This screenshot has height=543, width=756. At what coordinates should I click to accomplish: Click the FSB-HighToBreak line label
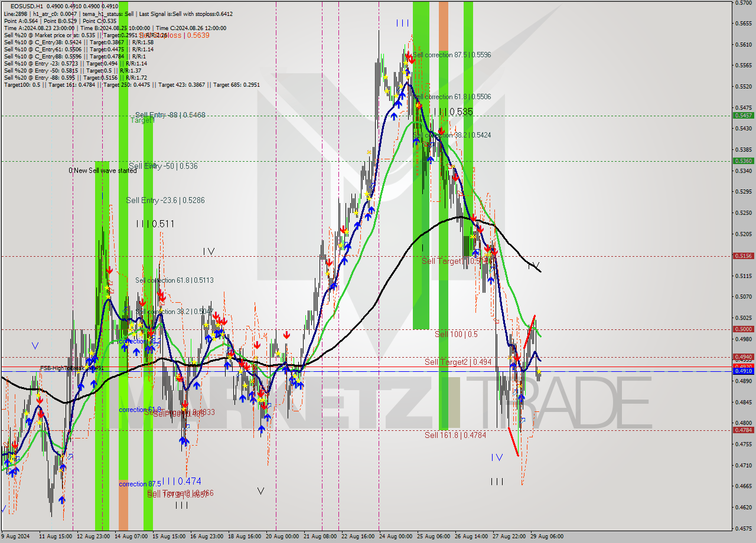[x=72, y=368]
